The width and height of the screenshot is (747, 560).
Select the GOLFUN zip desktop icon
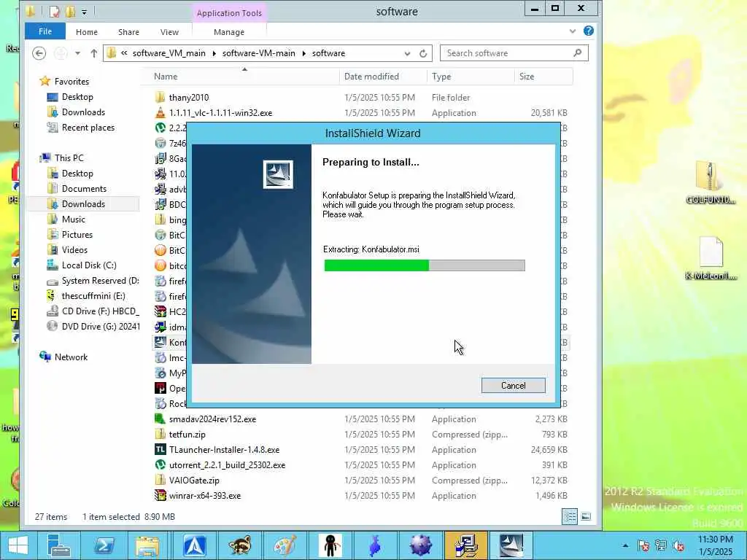[711, 183]
